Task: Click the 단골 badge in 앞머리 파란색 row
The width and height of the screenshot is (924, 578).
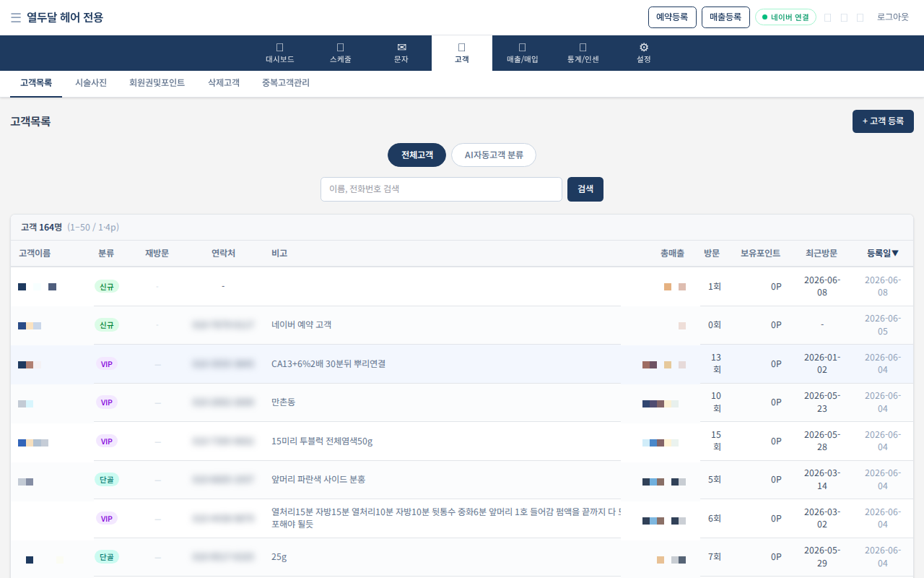Action: 107,480
